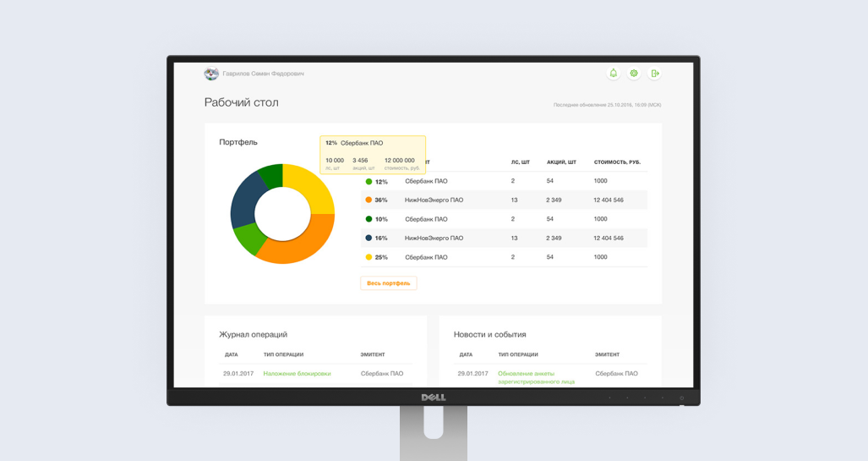This screenshot has height=461, width=868.
Task: Select the 10% Сбербанк ПАО table row
Action: (504, 219)
